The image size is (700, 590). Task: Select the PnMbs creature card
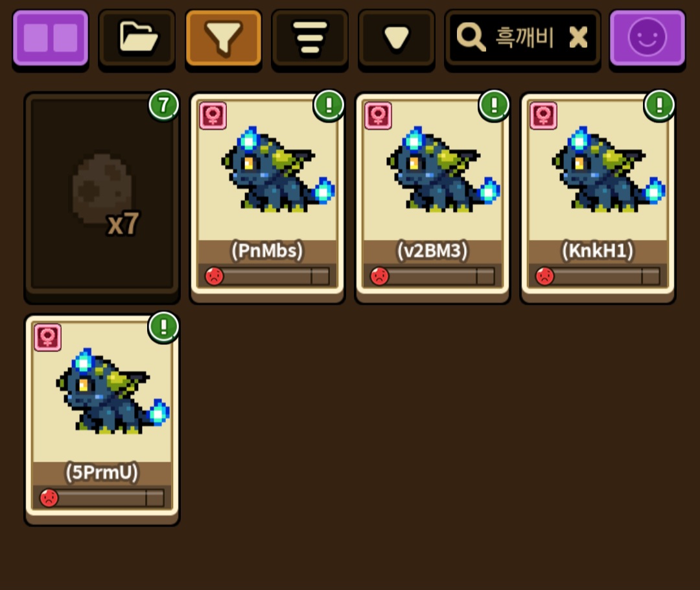(267, 196)
